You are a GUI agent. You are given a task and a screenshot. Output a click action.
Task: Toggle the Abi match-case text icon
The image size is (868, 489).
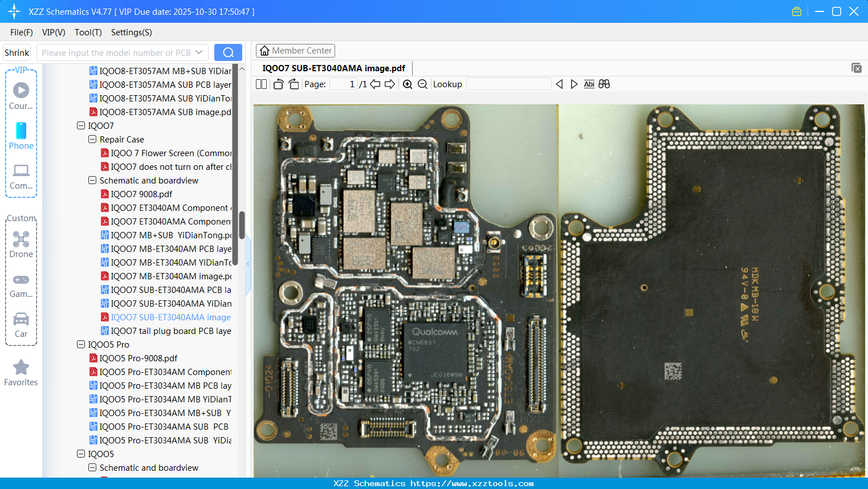589,84
